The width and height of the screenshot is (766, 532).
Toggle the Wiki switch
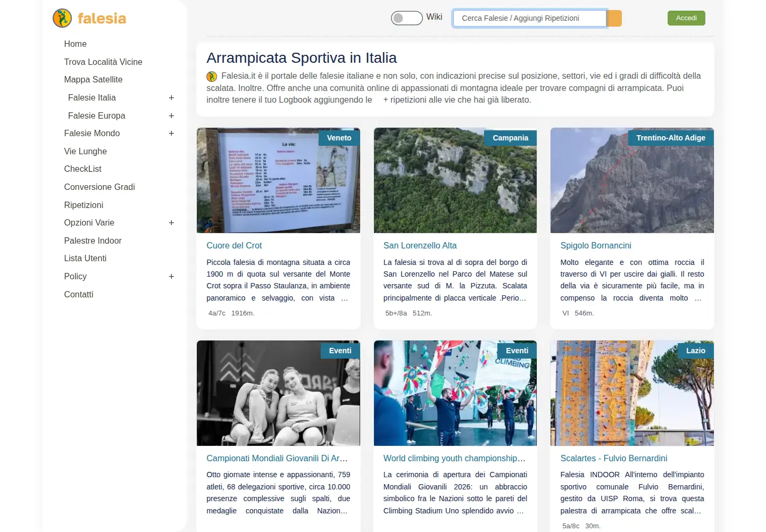pos(406,18)
